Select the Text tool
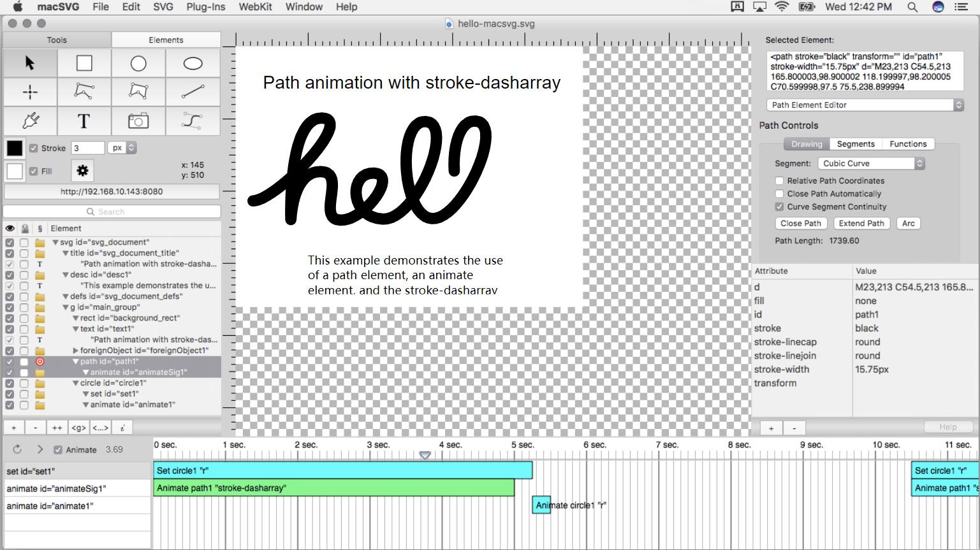The height and width of the screenshot is (550, 980). pyautogui.click(x=84, y=120)
